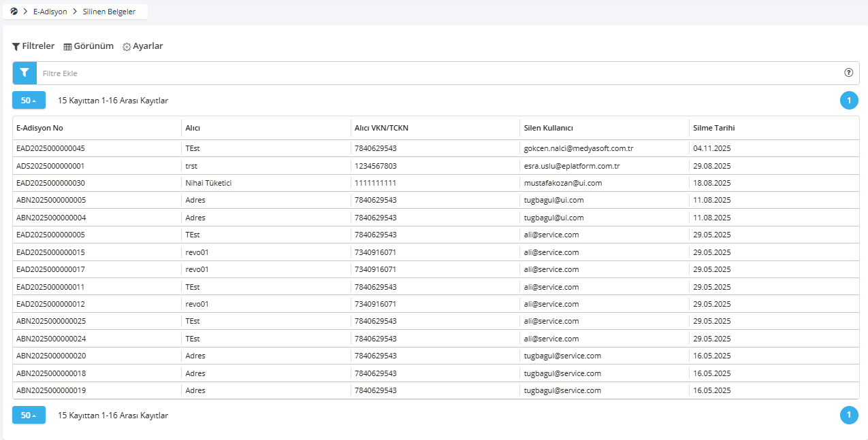This screenshot has width=868, height=440.
Task: Select row EAD2025000000011
Action: coord(436,287)
